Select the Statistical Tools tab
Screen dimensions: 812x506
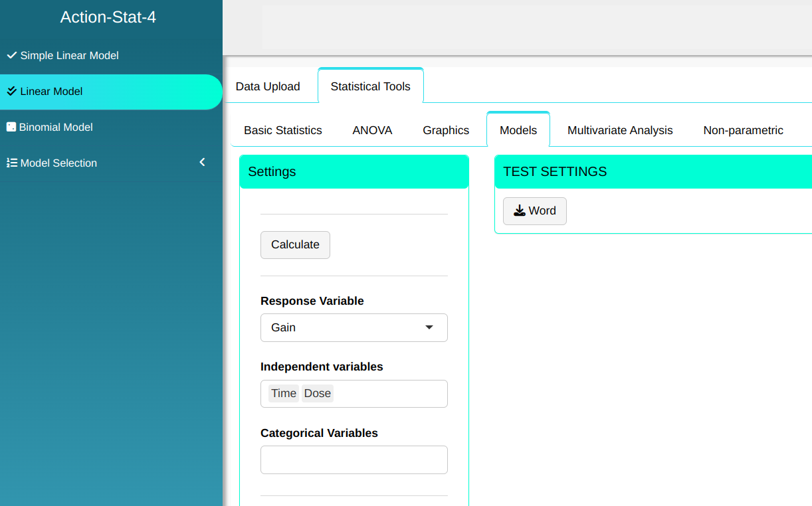(x=370, y=86)
